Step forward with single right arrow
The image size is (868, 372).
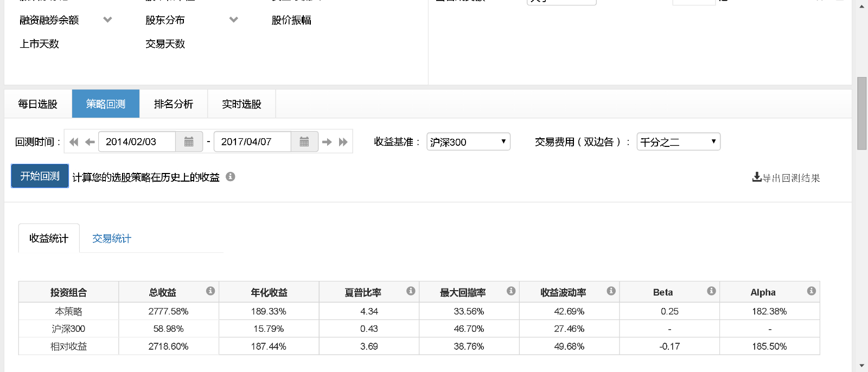click(x=327, y=142)
